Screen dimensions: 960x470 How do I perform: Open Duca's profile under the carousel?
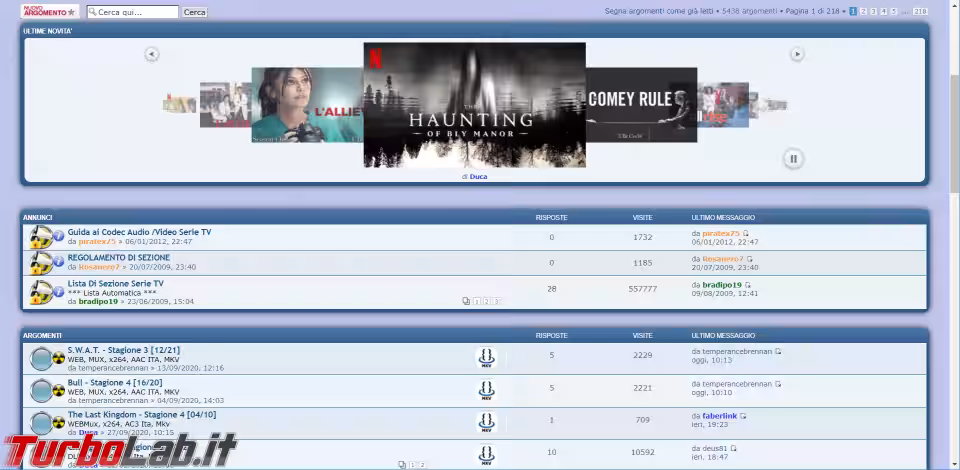coord(478,177)
